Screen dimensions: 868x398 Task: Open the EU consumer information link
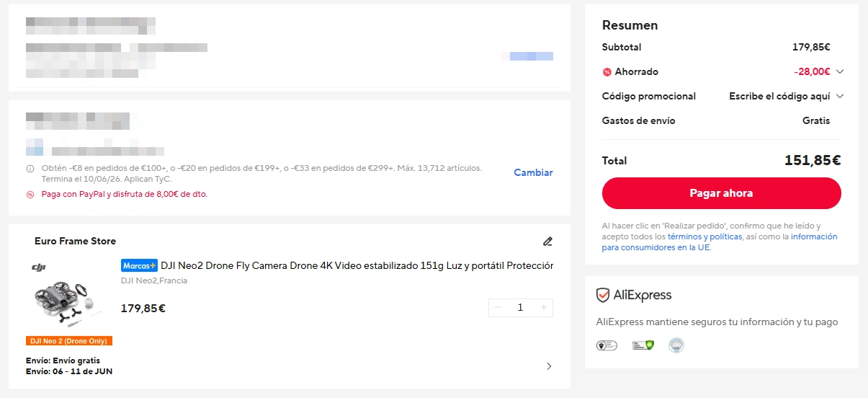point(720,242)
